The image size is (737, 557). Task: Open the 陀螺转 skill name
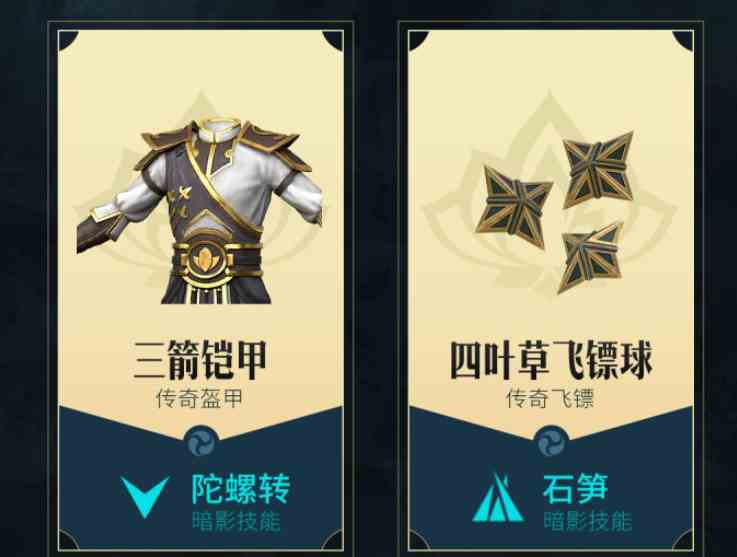coord(241,489)
